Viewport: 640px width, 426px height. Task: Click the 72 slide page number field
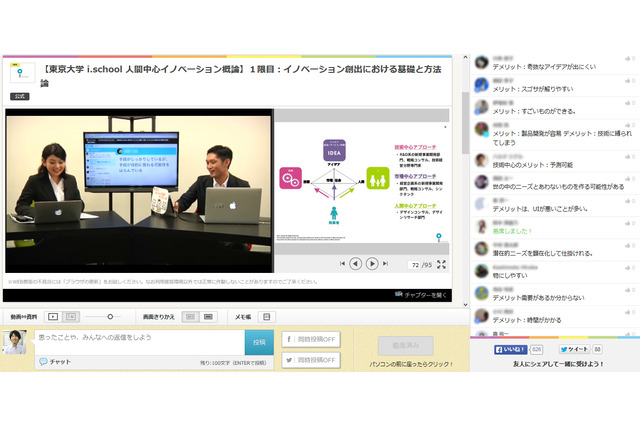pos(415,265)
